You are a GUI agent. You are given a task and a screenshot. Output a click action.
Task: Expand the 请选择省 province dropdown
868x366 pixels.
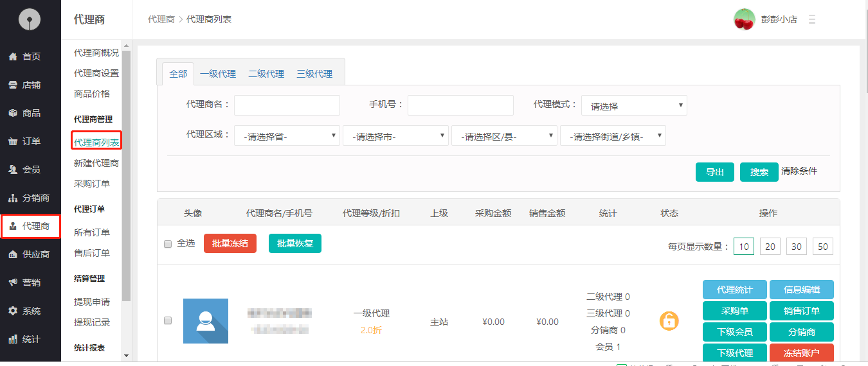pos(287,136)
